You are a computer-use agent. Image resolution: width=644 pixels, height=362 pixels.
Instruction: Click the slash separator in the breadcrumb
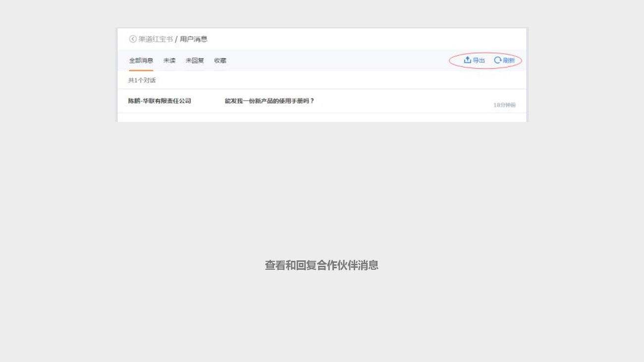(176, 39)
